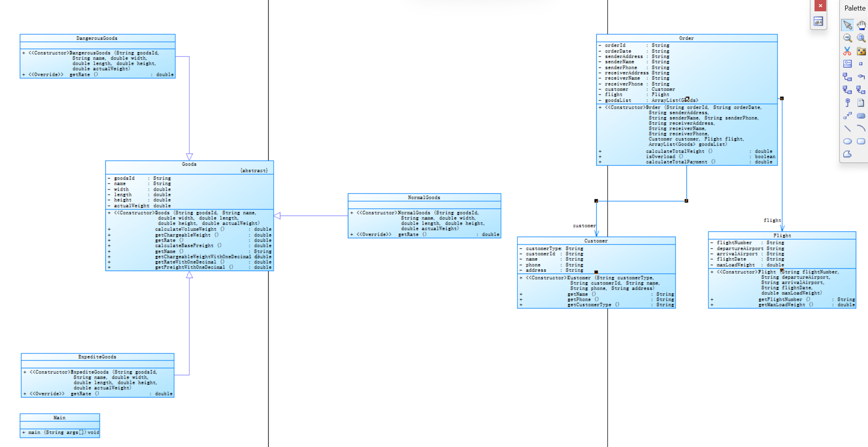868x447 pixels.
Task: Choose the Arc drawing tool
Action: (x=861, y=128)
